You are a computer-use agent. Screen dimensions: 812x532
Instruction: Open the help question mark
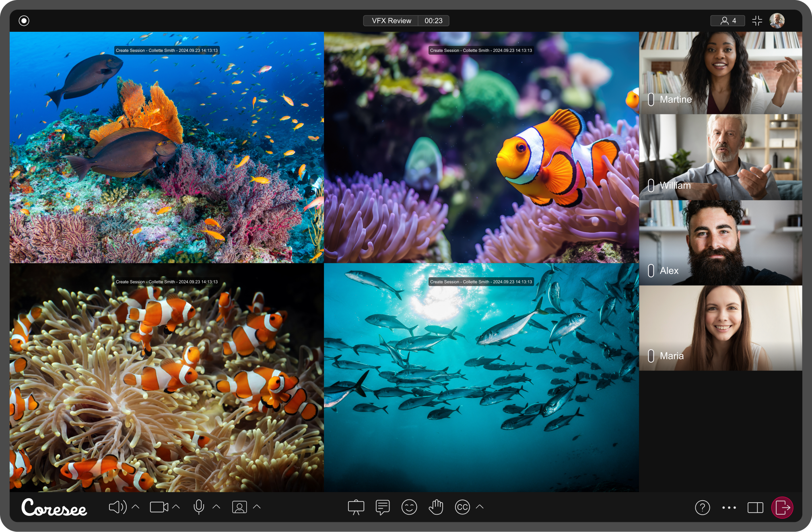point(702,507)
